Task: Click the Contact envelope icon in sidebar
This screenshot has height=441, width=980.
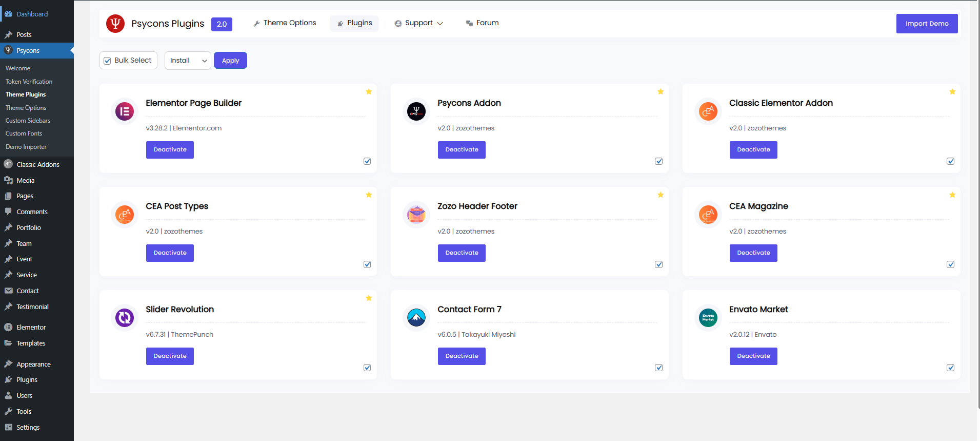Action: (x=8, y=291)
